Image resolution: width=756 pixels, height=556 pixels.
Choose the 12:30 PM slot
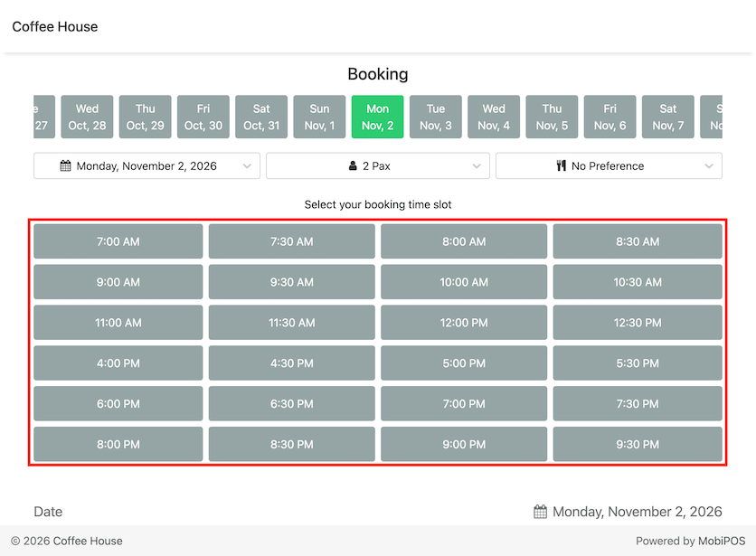click(x=638, y=323)
